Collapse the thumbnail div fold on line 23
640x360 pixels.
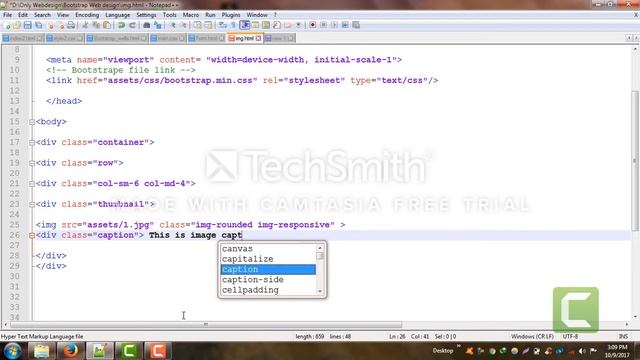point(32,204)
